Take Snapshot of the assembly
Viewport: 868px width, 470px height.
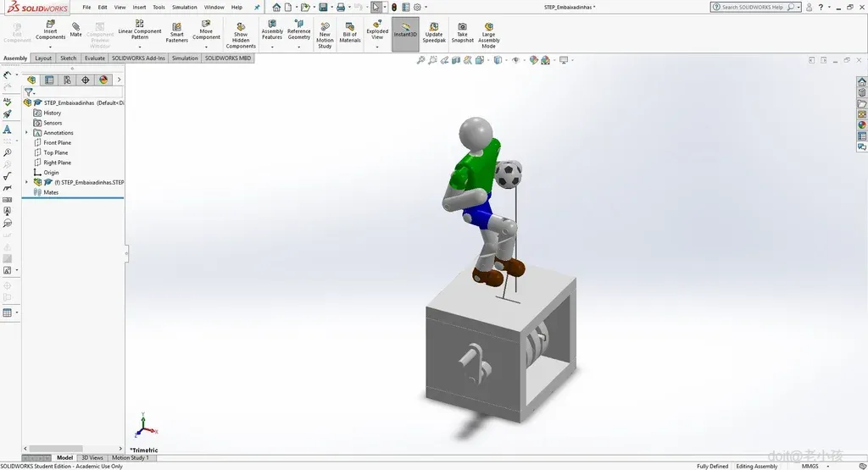point(462,33)
